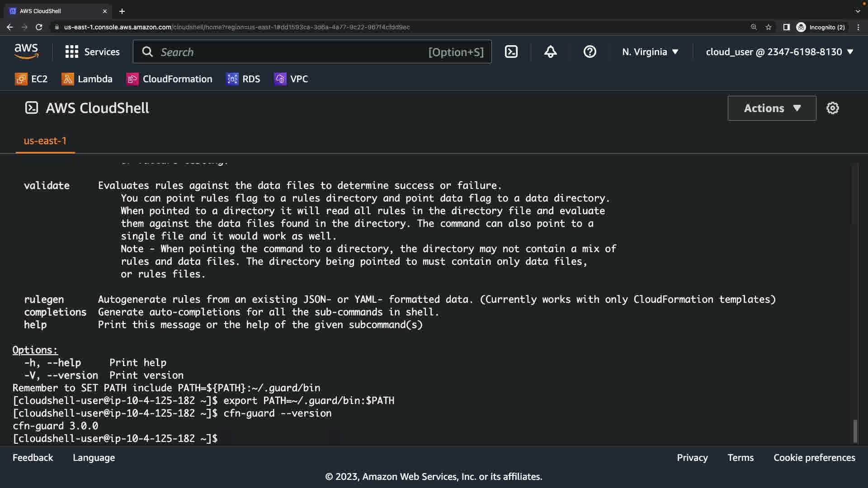Select the us-east-1 terminal tab
868x488 pixels.
(45, 141)
